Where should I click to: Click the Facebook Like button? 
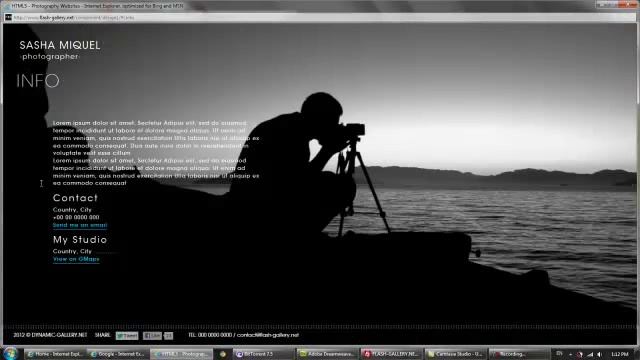pos(152,336)
